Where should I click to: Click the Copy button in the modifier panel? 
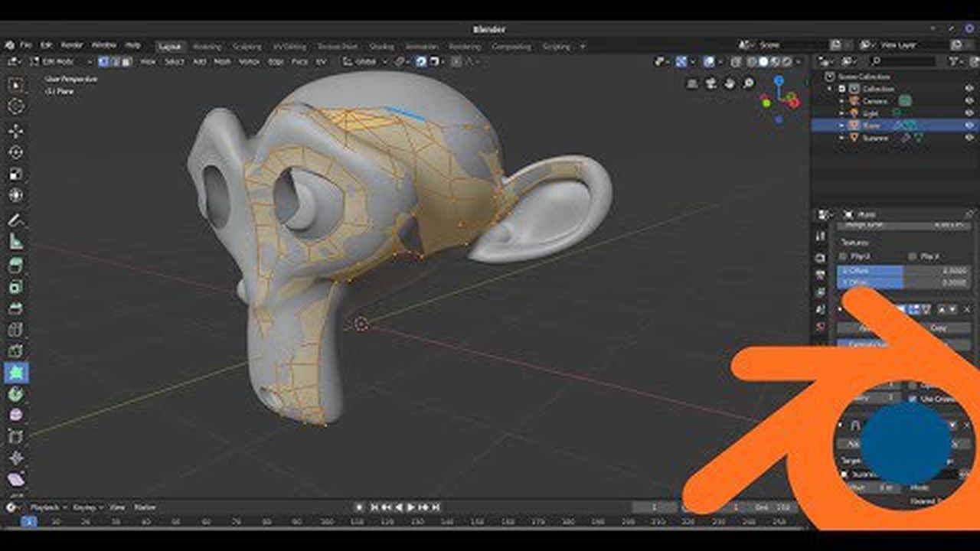tap(942, 327)
